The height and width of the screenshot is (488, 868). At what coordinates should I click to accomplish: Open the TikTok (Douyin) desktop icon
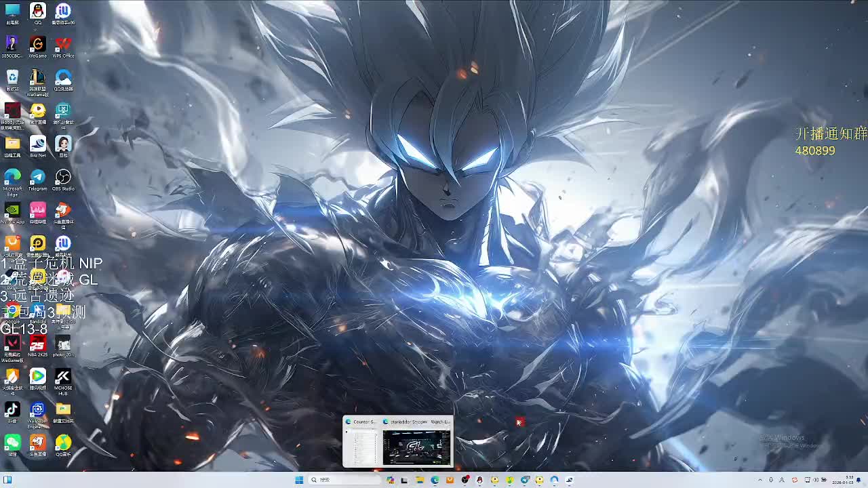pos(12,410)
